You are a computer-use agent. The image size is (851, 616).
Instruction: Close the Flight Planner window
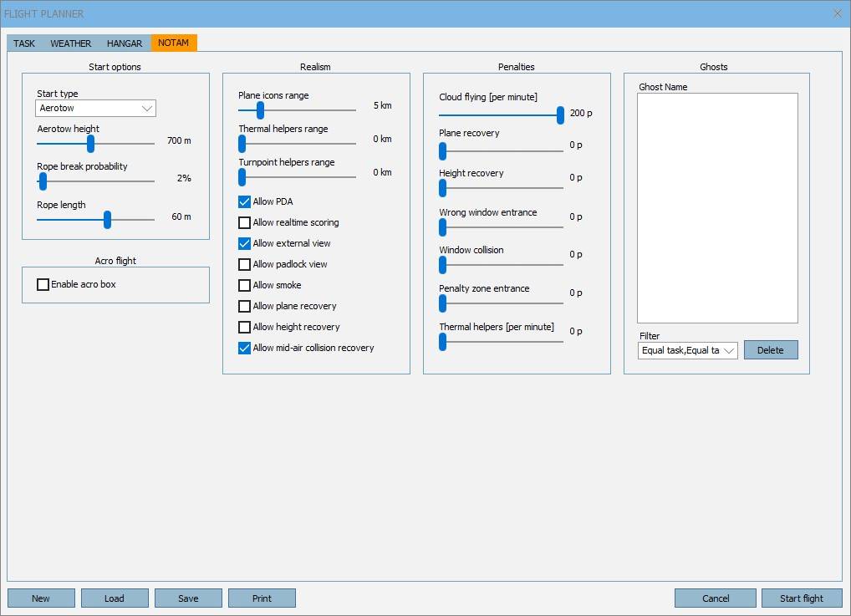838,13
